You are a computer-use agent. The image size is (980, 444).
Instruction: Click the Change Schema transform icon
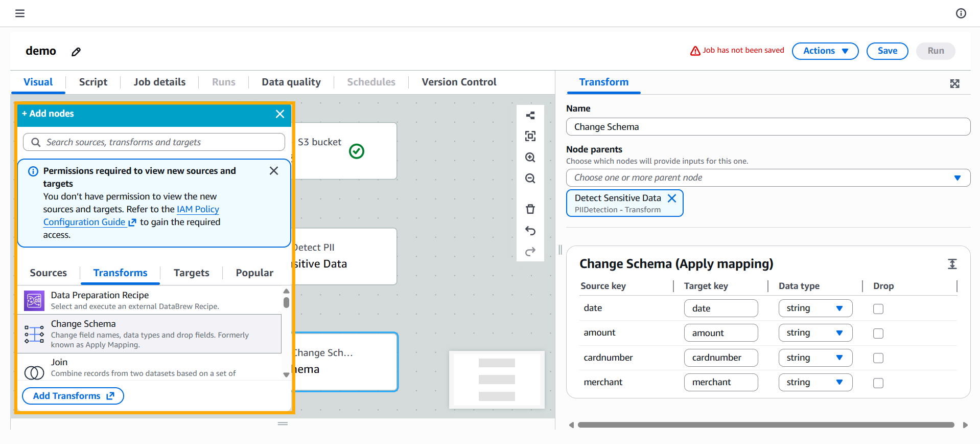pyautogui.click(x=34, y=334)
